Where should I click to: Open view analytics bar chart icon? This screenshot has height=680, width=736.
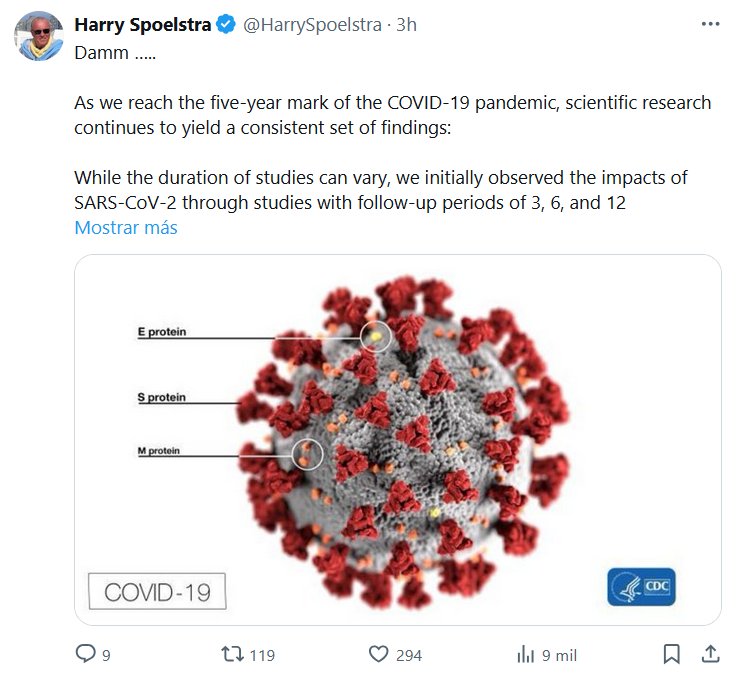526,654
